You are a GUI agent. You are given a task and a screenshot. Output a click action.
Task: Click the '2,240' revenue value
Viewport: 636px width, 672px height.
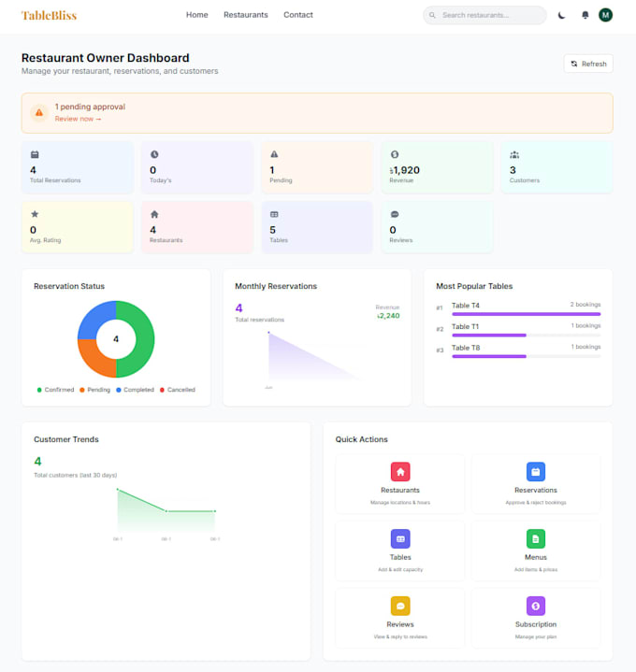pyautogui.click(x=388, y=316)
